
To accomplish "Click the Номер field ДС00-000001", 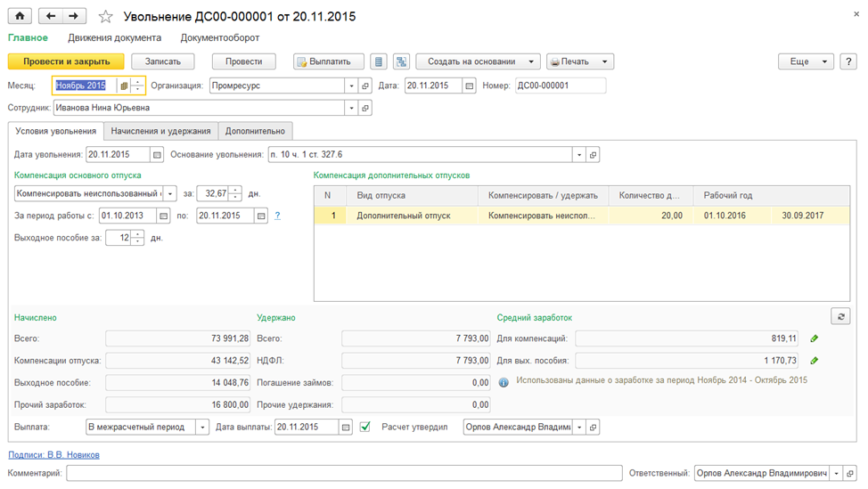I will (x=561, y=86).
